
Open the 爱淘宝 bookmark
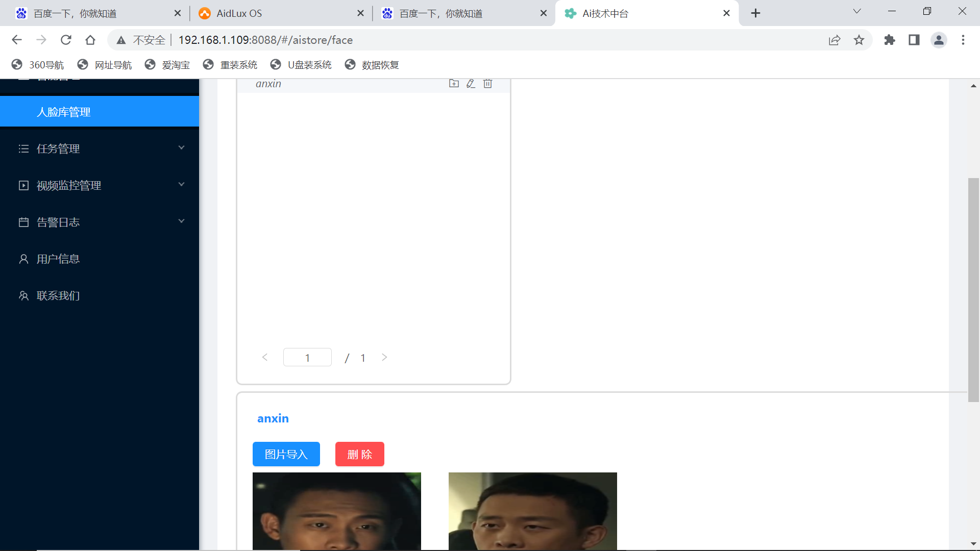[x=167, y=65]
